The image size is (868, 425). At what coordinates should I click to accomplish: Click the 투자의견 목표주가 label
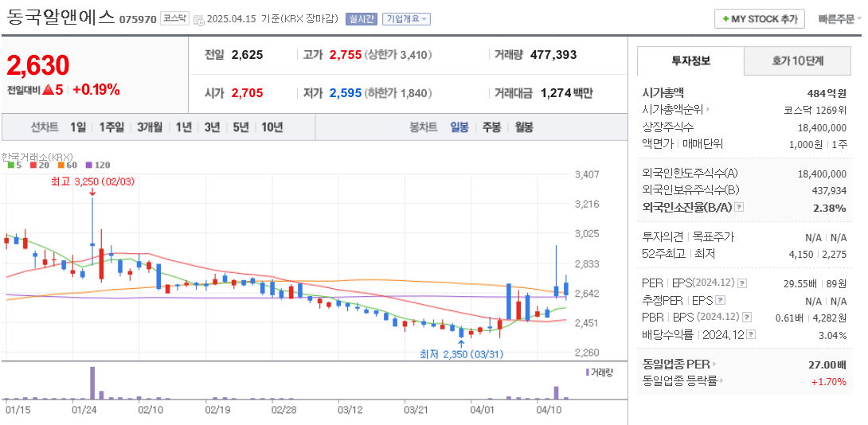688,237
